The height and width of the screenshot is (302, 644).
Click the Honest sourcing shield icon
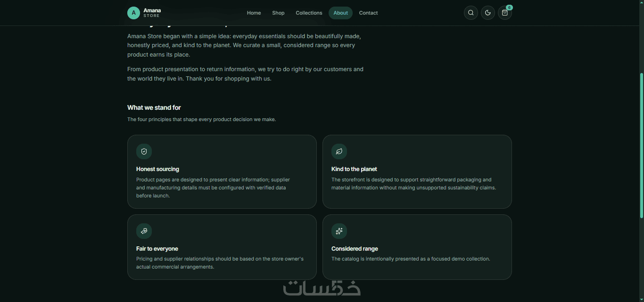pyautogui.click(x=144, y=152)
